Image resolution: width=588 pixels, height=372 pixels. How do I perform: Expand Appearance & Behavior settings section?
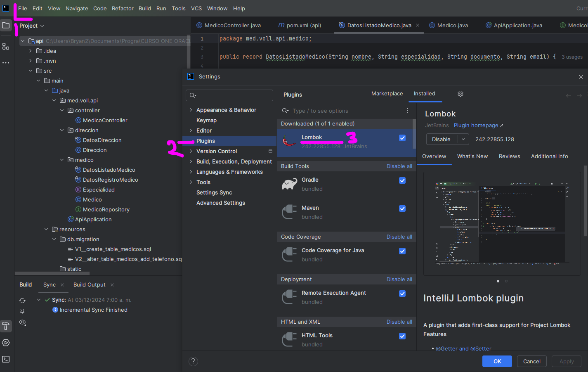(191, 110)
